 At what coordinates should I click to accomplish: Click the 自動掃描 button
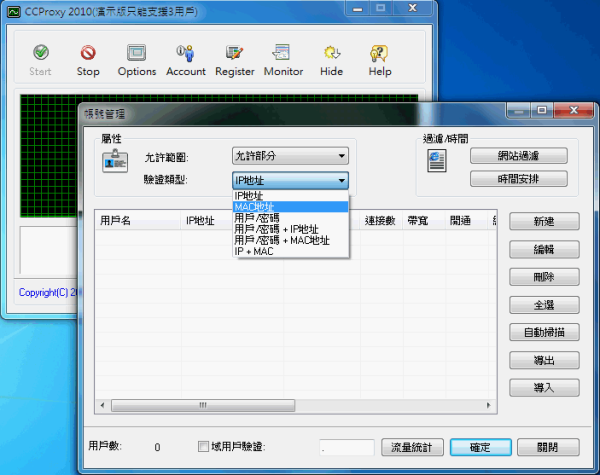coord(544,332)
